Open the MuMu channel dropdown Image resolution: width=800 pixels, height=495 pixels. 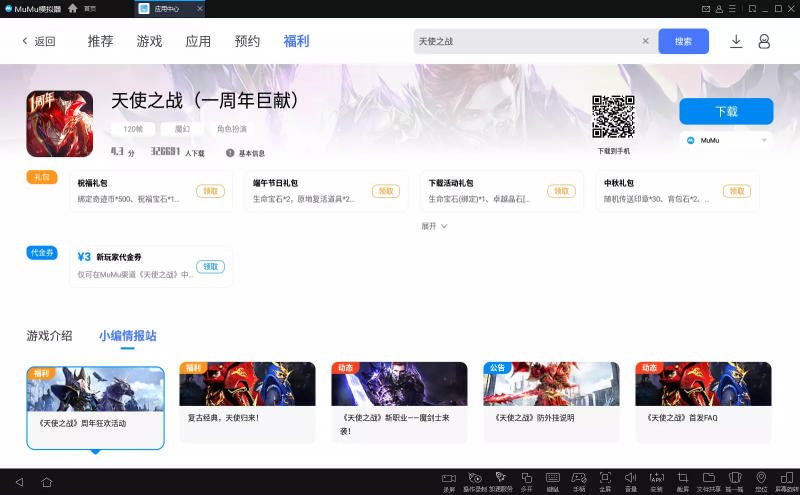(x=726, y=140)
